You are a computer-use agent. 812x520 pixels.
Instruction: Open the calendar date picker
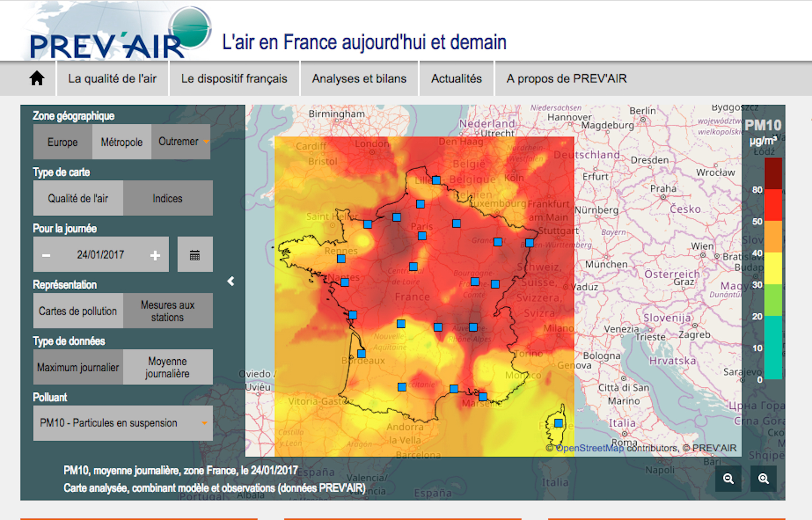(195, 254)
